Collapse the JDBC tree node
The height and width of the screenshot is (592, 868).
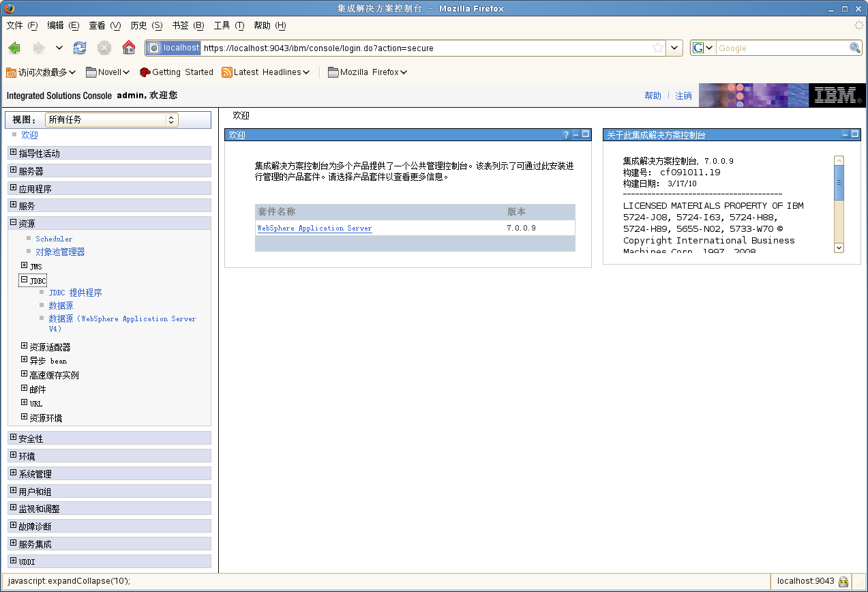[x=24, y=280]
